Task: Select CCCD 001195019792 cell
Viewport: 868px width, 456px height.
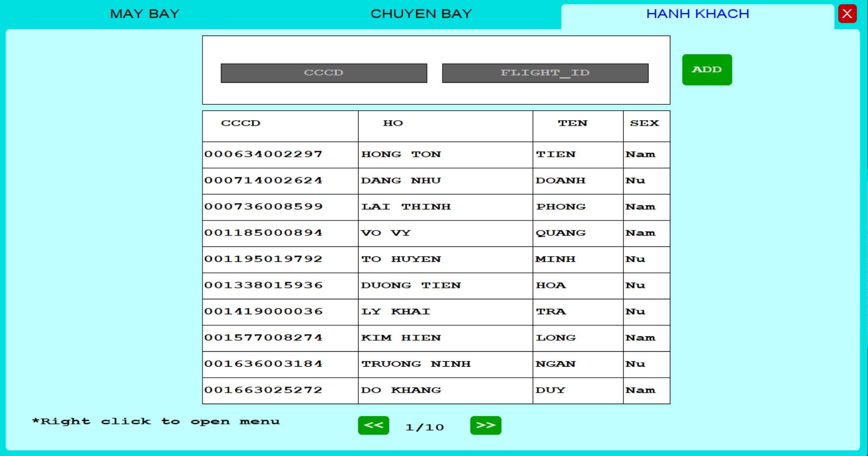Action: (x=280, y=259)
